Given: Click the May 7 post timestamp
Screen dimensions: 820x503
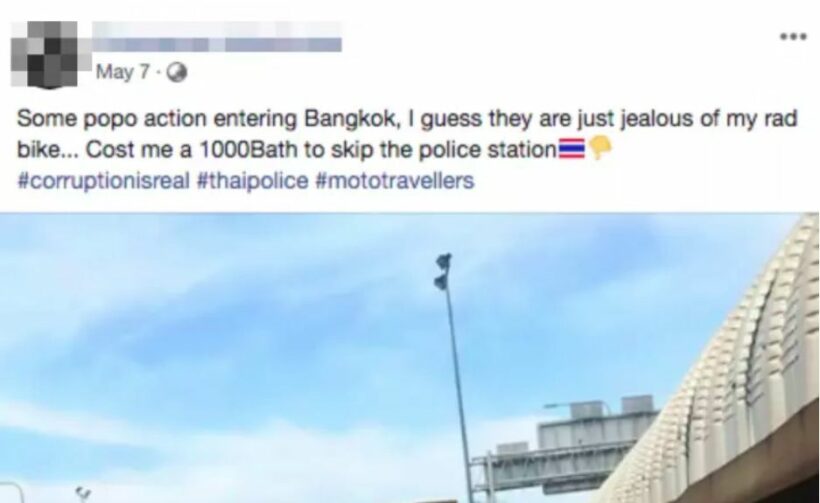Looking at the screenshot, I should pos(123,72).
